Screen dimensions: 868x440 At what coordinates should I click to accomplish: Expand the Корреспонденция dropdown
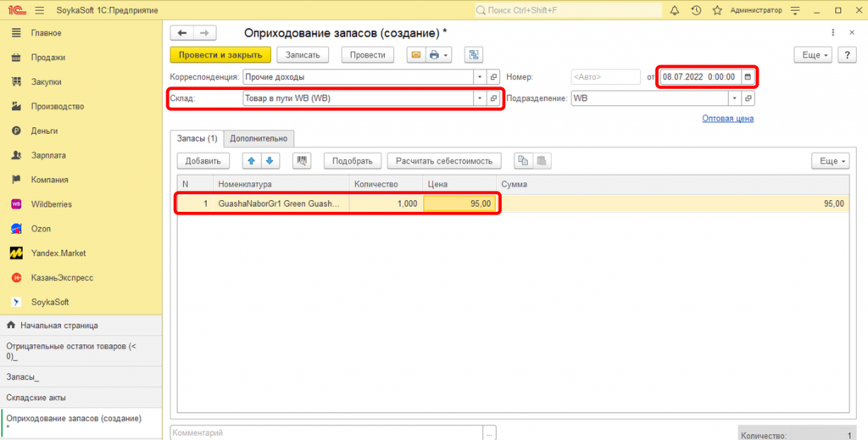click(479, 77)
